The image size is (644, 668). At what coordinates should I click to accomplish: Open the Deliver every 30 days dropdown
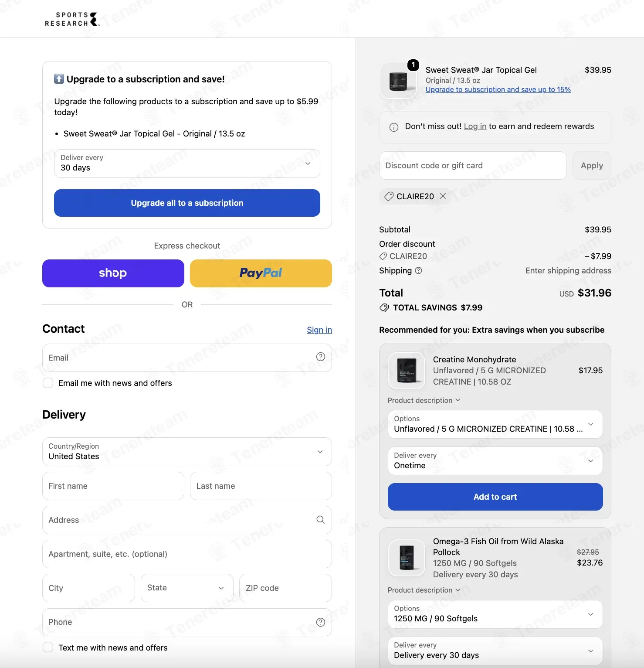187,164
